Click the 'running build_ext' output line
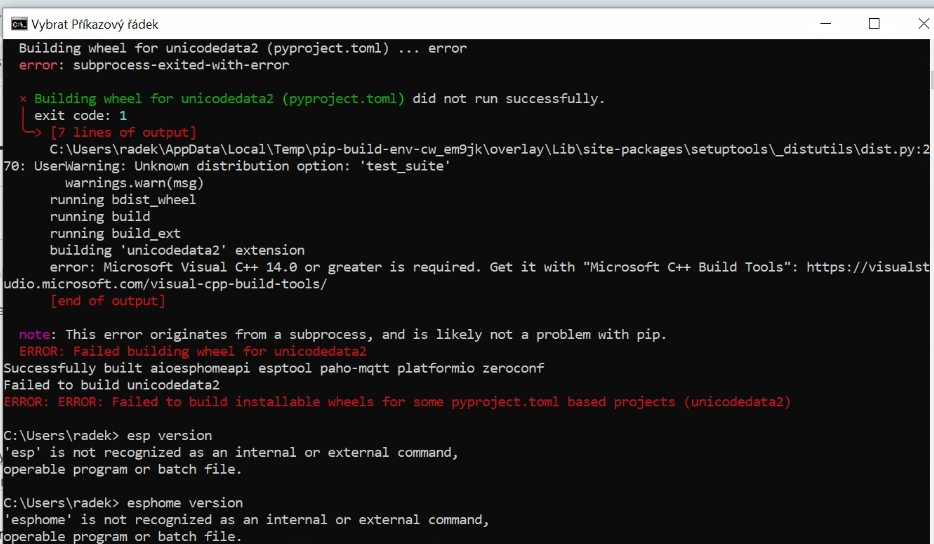934x544 pixels. tap(115, 233)
